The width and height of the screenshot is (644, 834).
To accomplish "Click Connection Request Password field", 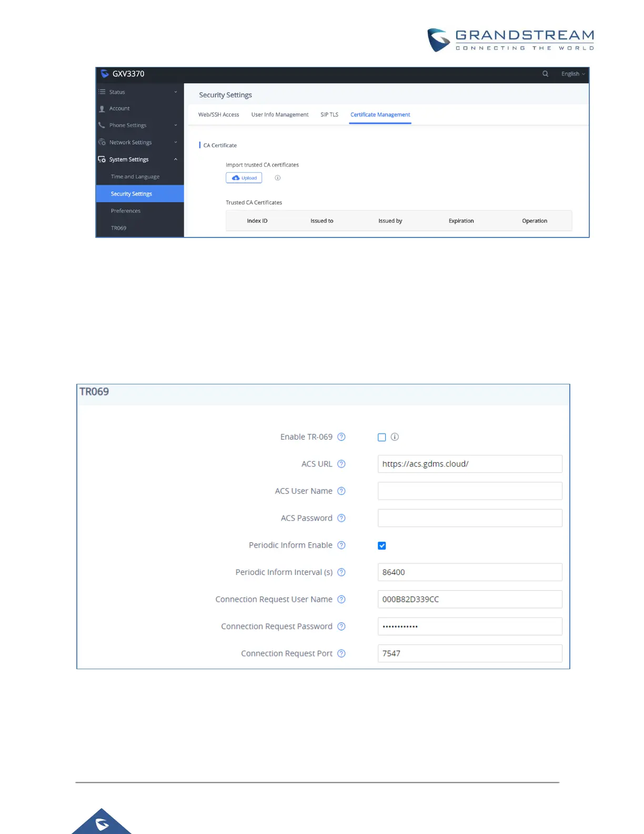I will tap(470, 627).
